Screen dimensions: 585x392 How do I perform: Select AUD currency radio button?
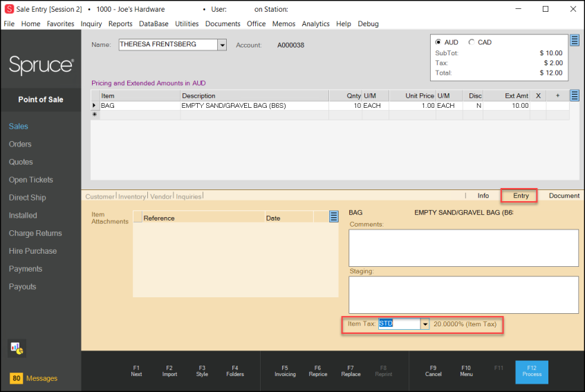click(x=438, y=42)
